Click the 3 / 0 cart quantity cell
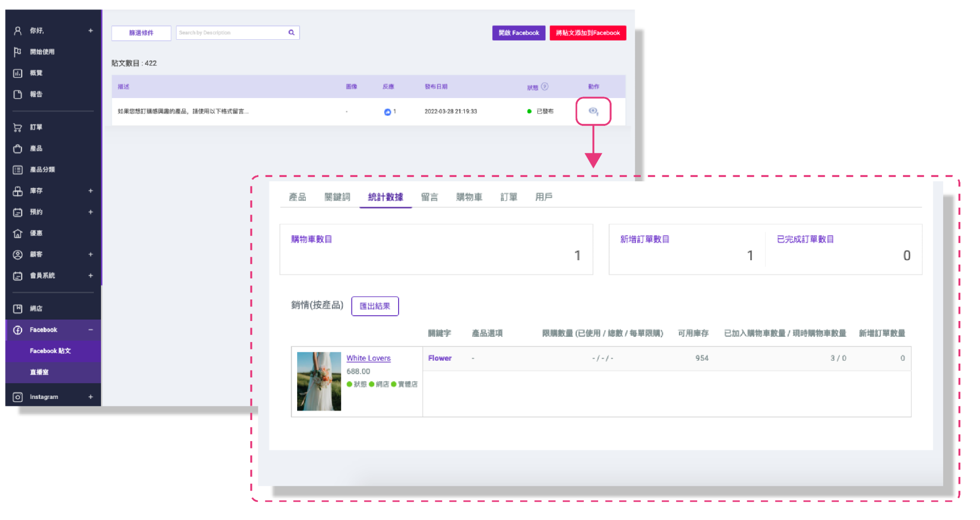Viewport: 980px width, 520px height. pos(838,358)
